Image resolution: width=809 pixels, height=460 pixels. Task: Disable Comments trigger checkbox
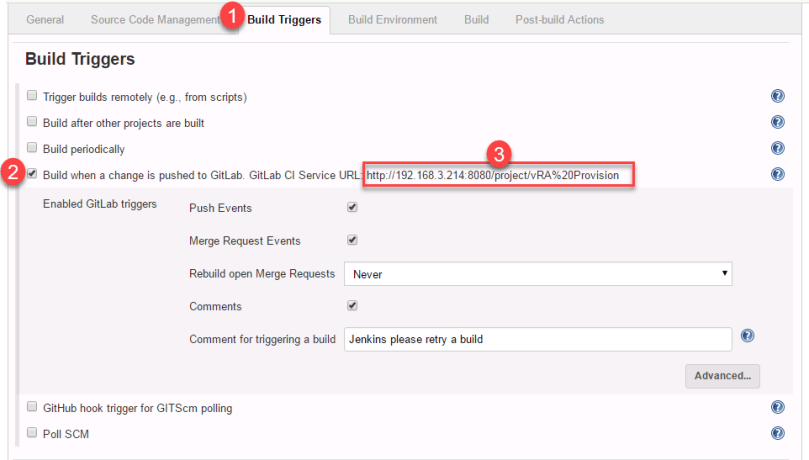click(352, 306)
